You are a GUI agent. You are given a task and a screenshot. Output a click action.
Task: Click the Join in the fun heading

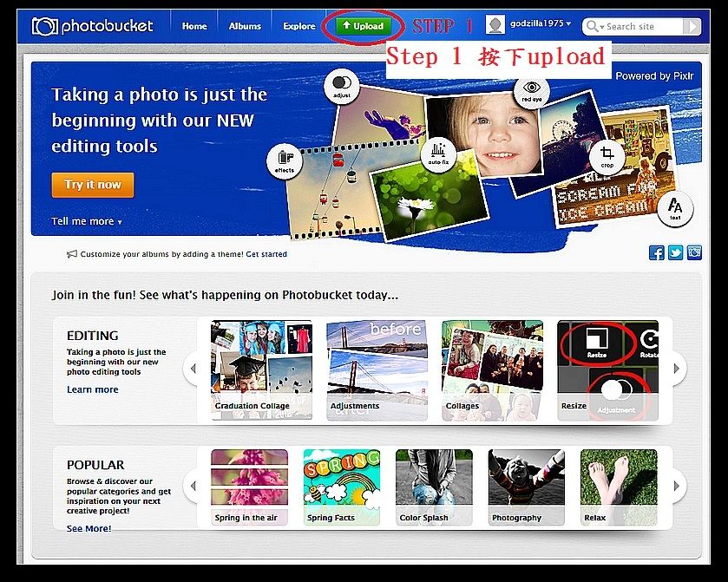[226, 295]
